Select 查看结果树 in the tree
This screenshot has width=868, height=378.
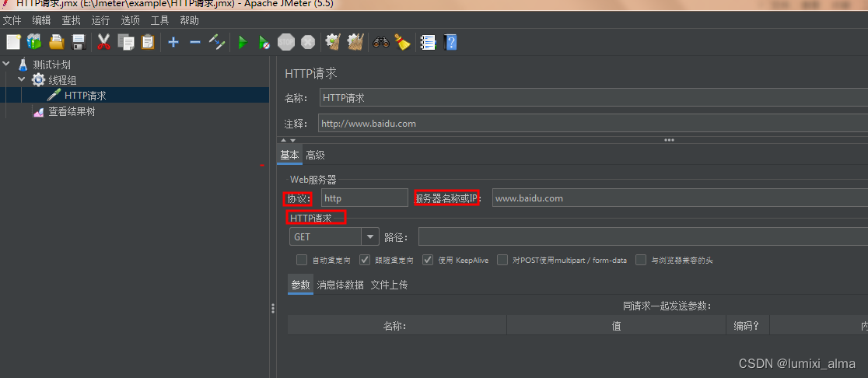pyautogui.click(x=72, y=111)
